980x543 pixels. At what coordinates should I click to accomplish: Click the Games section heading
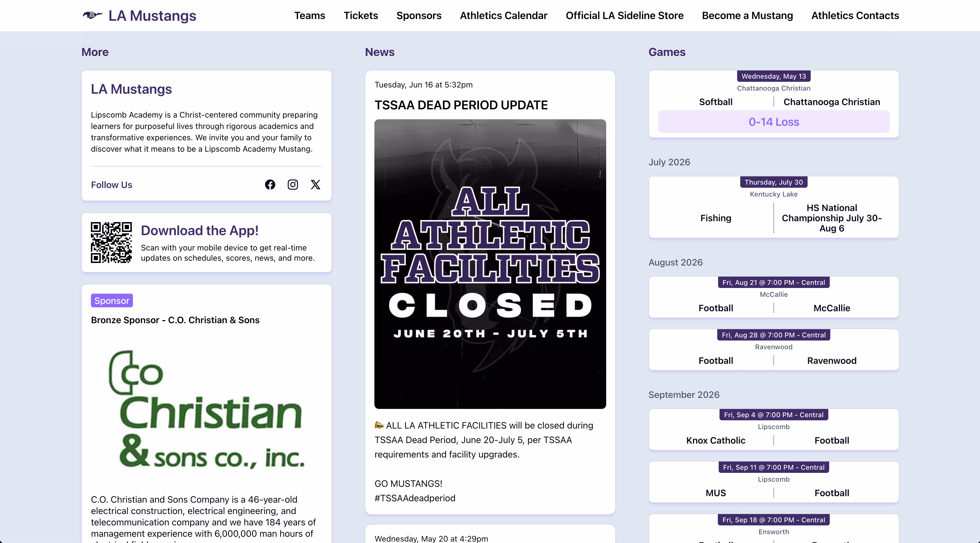pyautogui.click(x=667, y=52)
